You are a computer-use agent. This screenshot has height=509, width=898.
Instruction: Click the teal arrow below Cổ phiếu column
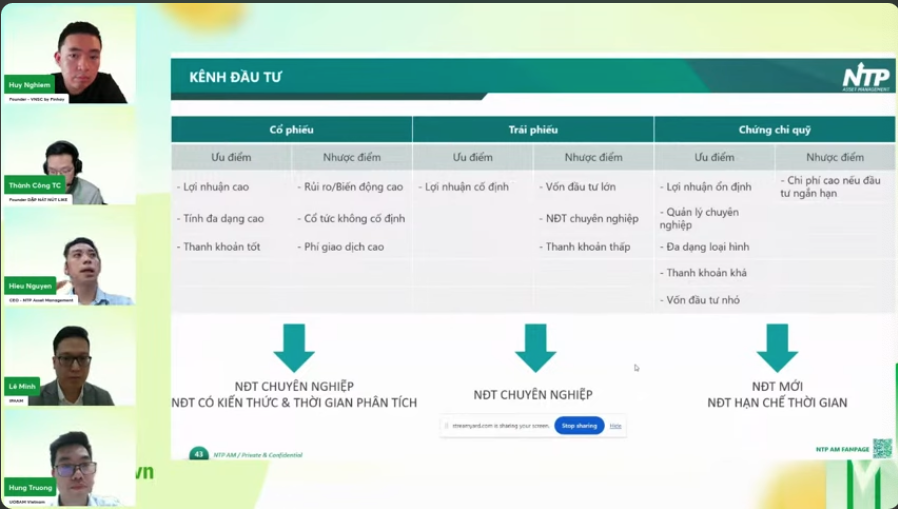point(293,348)
